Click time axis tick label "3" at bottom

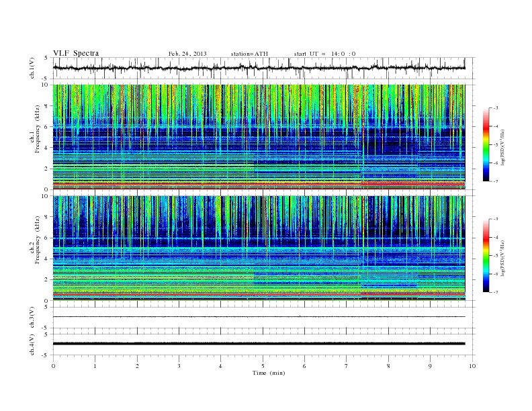coord(179,366)
